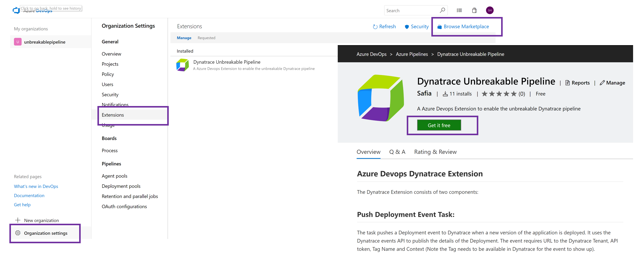Screen dimensions: 644x278
Task: Open the Q & A tab
Action: coord(397,152)
